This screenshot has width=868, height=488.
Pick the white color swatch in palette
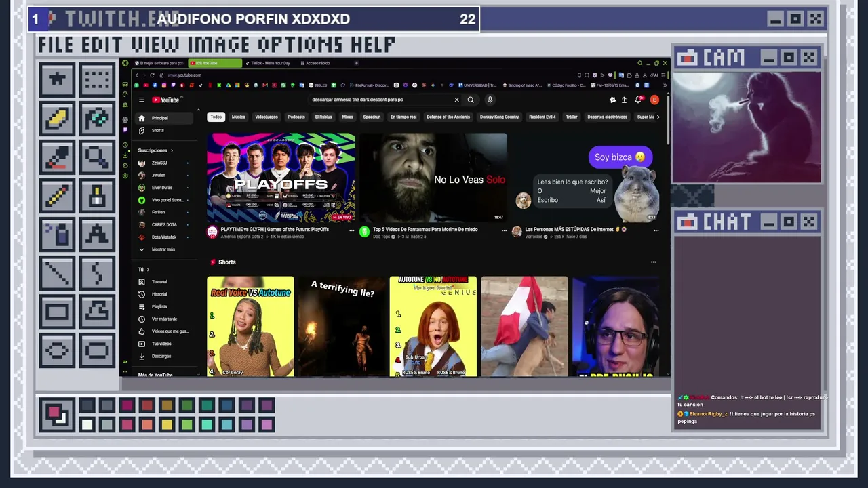click(x=87, y=425)
